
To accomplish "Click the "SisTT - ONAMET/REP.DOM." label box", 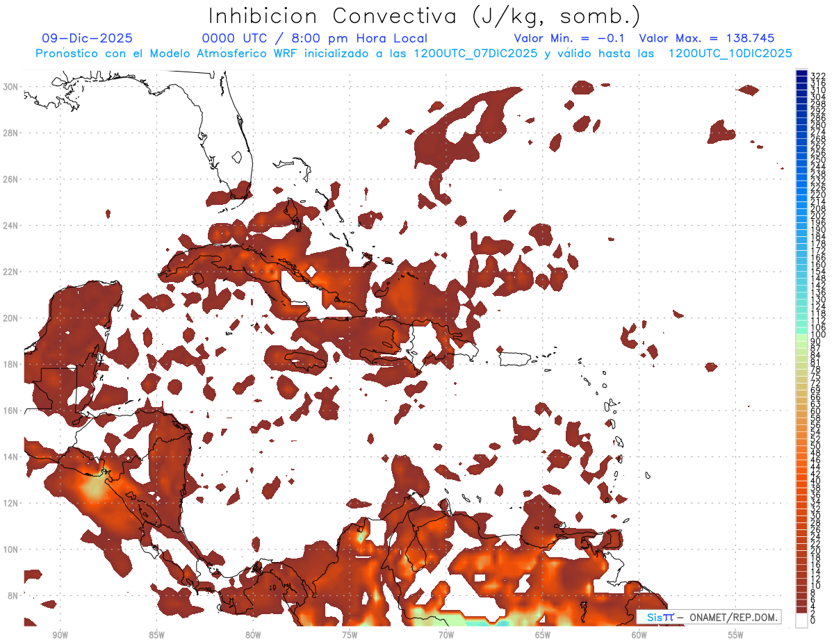I will 708,617.
